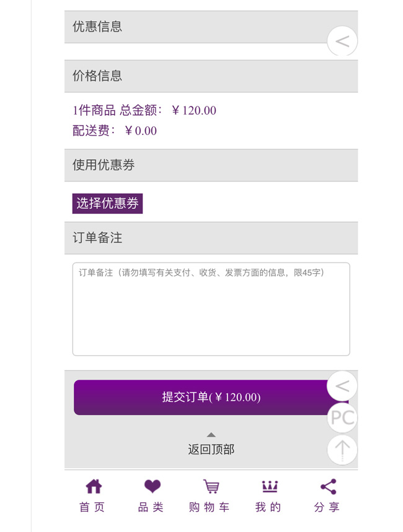
Task: Click the 返回顶部 link
Action: tap(211, 450)
